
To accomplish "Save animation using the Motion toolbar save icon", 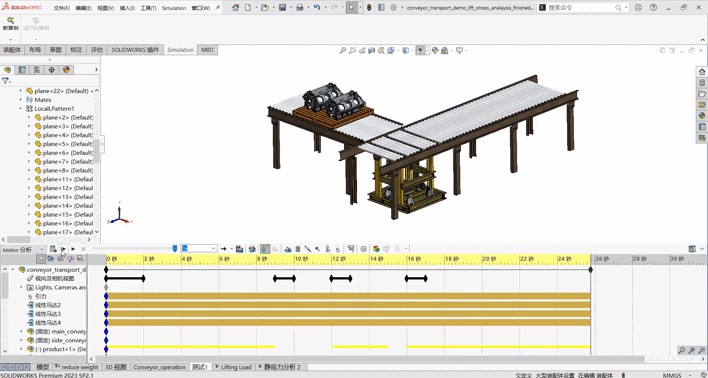I will point(239,249).
